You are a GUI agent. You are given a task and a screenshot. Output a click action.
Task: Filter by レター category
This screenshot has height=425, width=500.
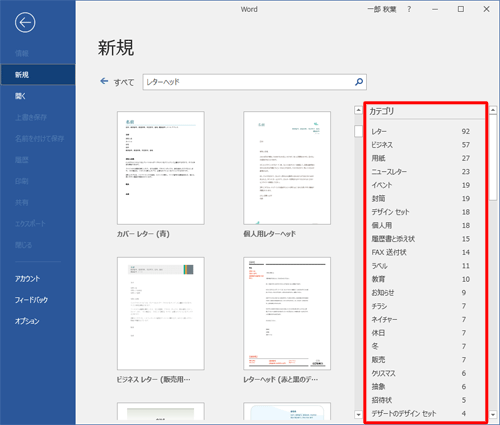coord(421,131)
